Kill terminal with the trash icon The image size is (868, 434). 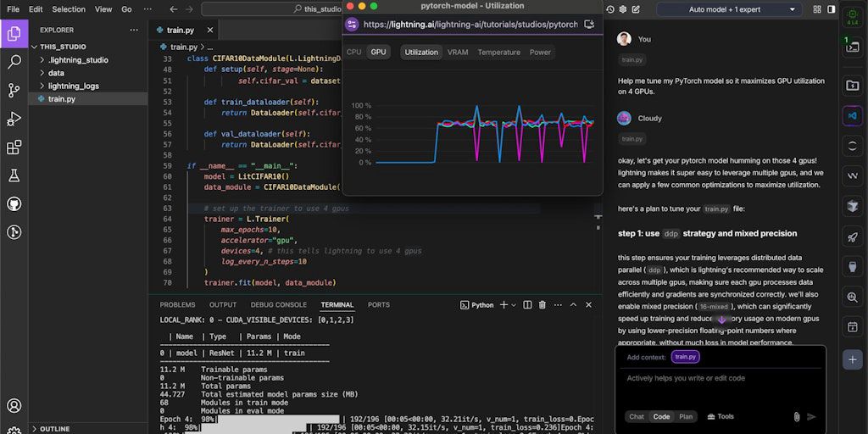[542, 305]
